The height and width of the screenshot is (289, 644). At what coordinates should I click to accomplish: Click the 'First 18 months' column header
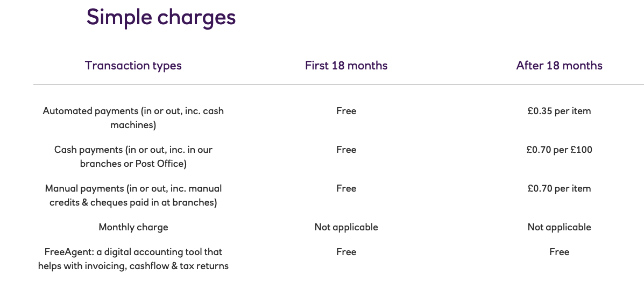(x=346, y=66)
